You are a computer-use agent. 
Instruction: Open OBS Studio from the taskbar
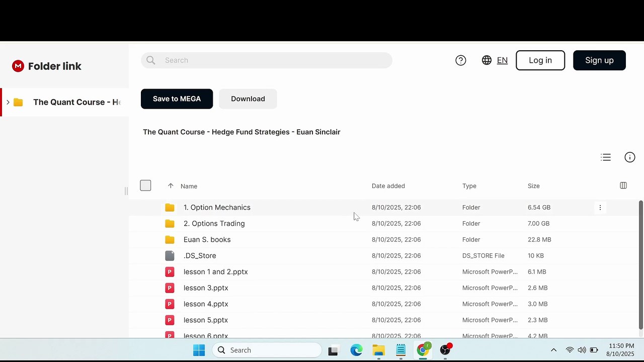(x=445, y=350)
